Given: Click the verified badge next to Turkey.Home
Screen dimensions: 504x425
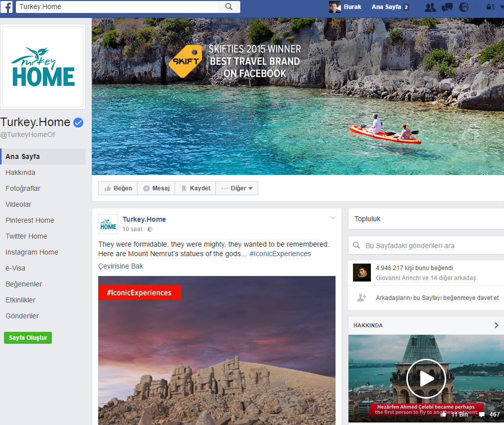Looking at the screenshot, I should pyautogui.click(x=78, y=123).
